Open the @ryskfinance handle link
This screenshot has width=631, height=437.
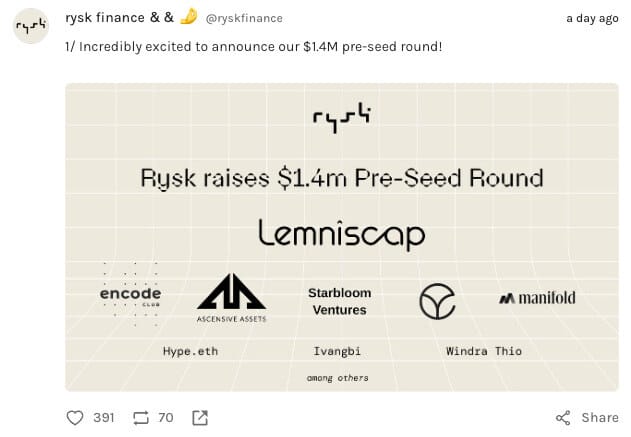[244, 18]
